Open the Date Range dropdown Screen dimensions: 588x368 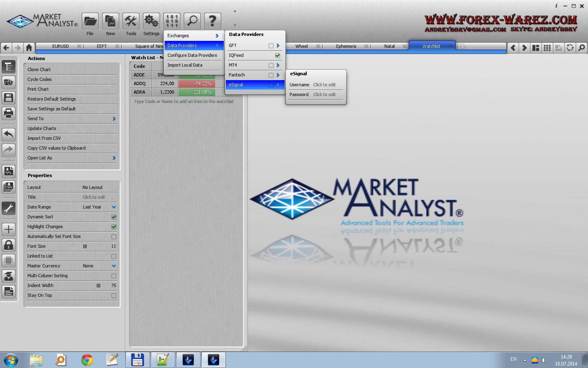point(114,207)
